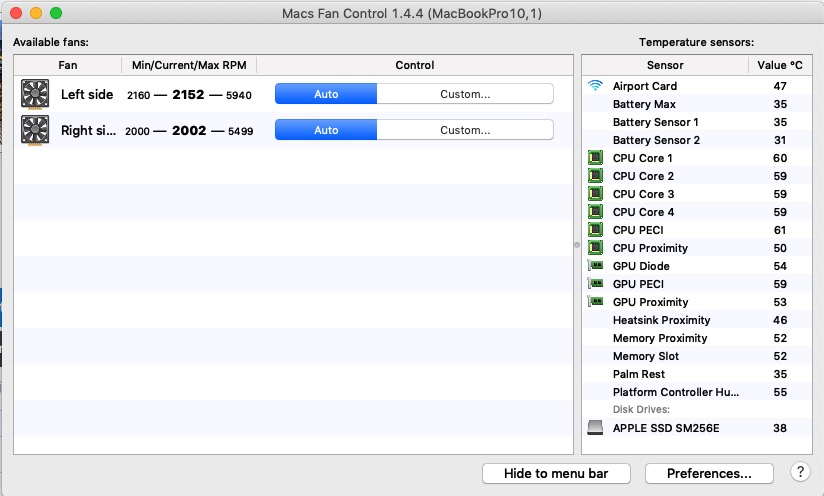Select the CPU Proximity label
The height and width of the screenshot is (496, 824).
coord(650,248)
